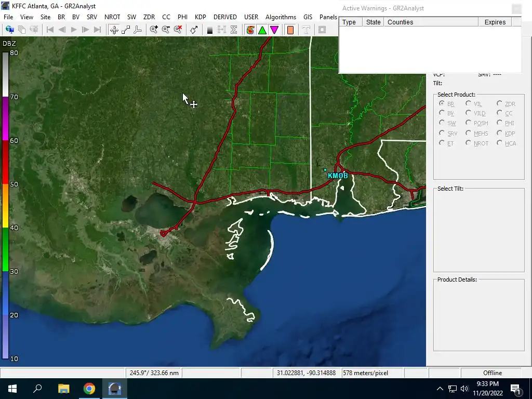Toggle the hail/storm color swirl icon
The height and width of the screenshot is (399, 532).
click(x=250, y=30)
